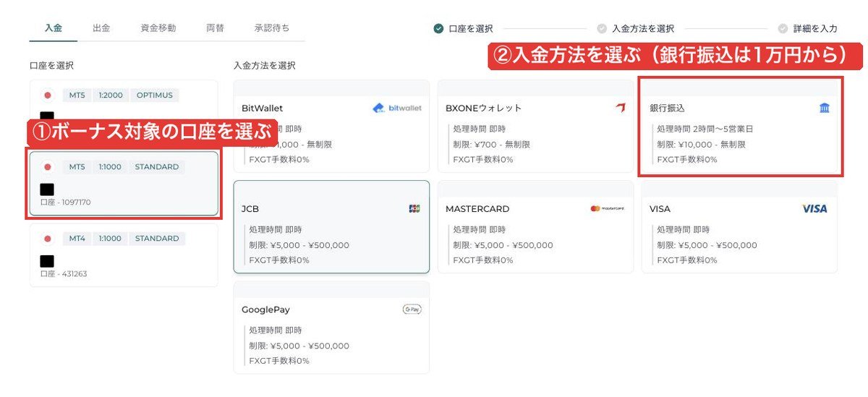Click the 入金方法を選択 section heading

tap(265, 65)
